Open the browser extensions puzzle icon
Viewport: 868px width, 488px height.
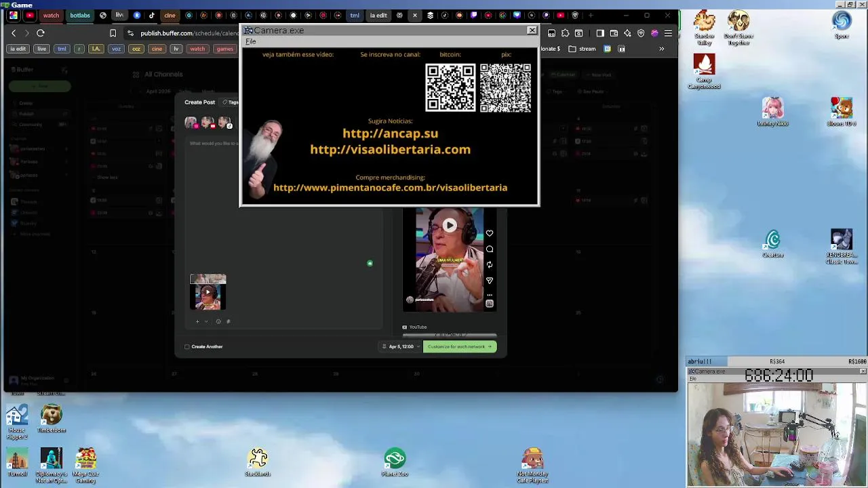coord(565,33)
